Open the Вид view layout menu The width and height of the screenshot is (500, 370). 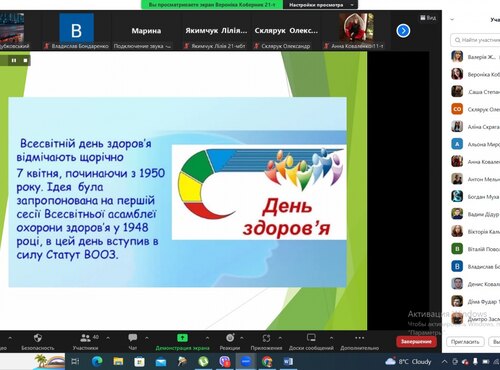[x=428, y=18]
